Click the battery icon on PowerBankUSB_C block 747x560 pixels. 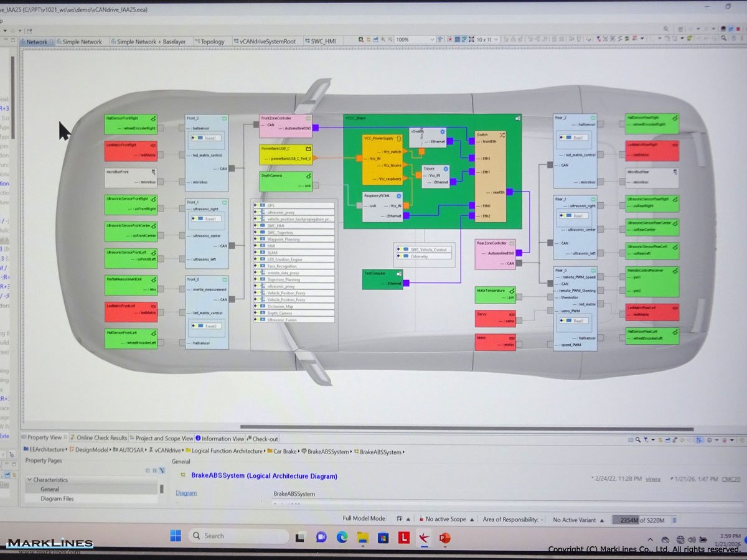(308, 149)
